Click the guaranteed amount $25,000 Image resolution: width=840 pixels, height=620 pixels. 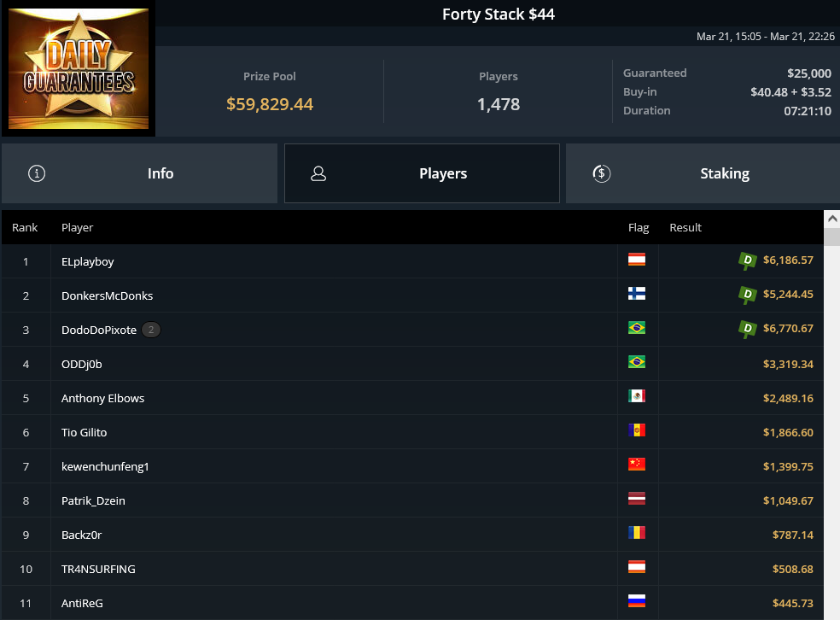pyautogui.click(x=809, y=73)
